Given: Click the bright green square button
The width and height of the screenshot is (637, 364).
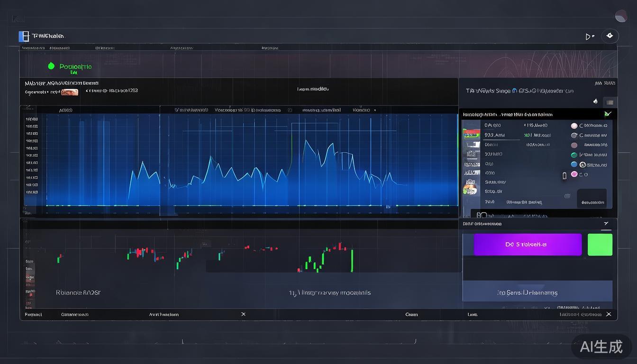Looking at the screenshot, I should tap(600, 245).
